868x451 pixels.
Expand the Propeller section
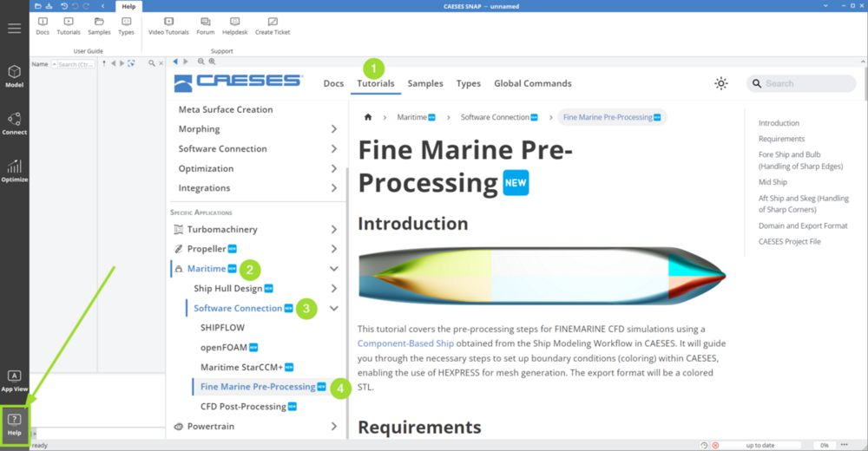point(334,249)
